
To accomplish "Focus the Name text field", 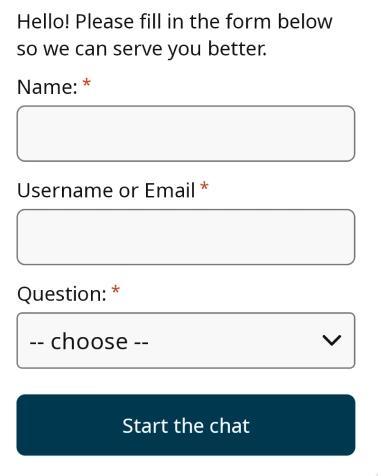I will 186,133.
